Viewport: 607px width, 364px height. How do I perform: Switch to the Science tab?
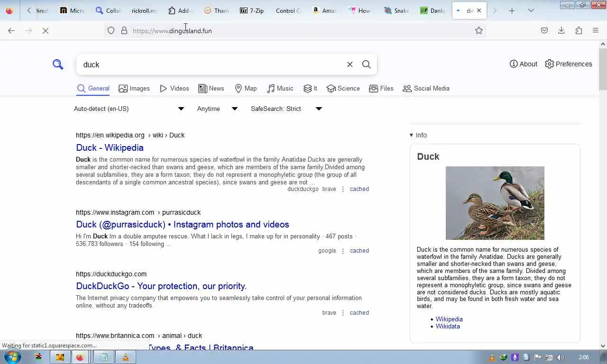click(x=343, y=89)
